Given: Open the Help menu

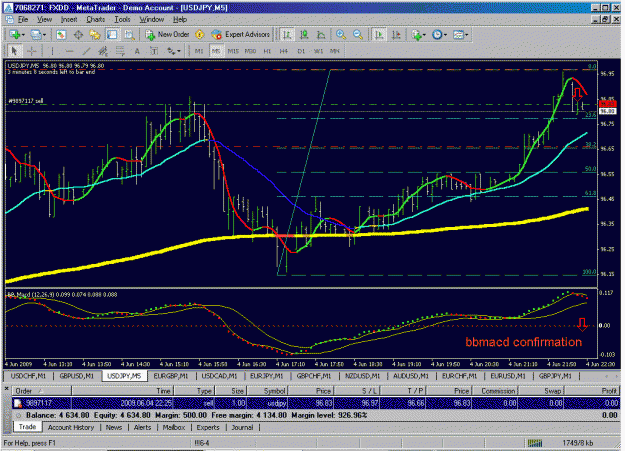Looking at the screenshot, I should 180,19.
